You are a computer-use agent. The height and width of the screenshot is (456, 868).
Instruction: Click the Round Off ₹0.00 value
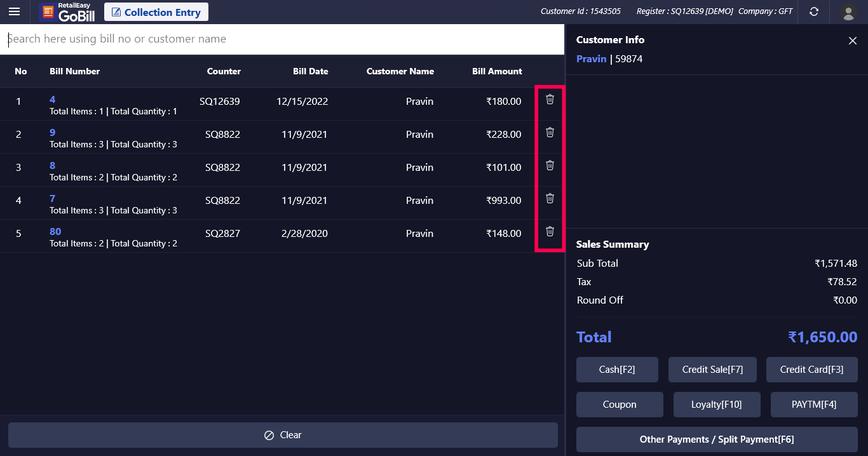845,300
